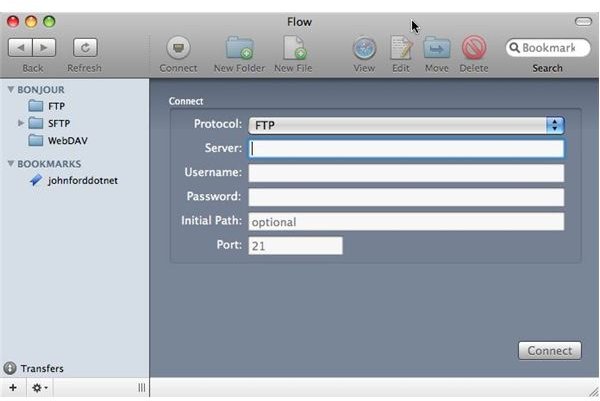Screen dimensions: 600x401
Task: Click the Initial Path field
Action: pos(406,222)
